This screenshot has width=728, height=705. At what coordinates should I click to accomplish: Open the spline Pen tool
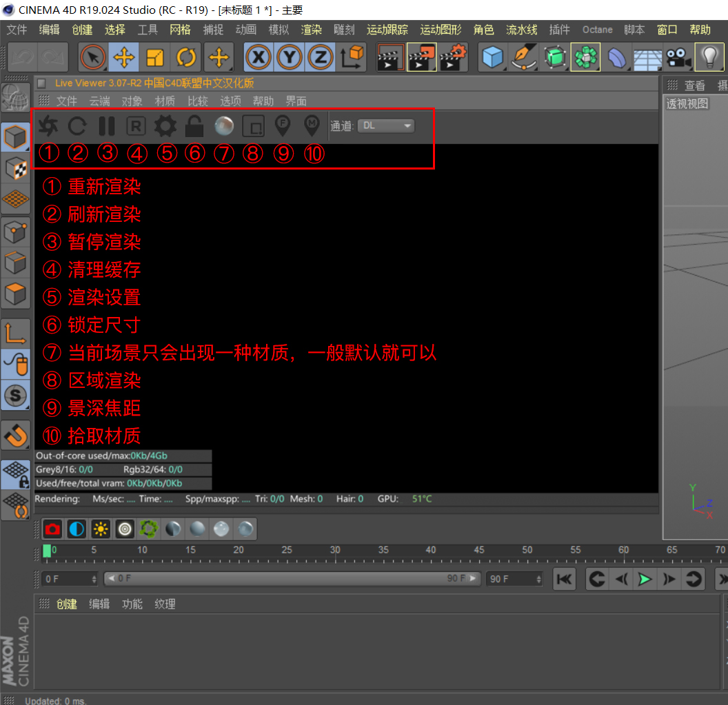[x=524, y=58]
